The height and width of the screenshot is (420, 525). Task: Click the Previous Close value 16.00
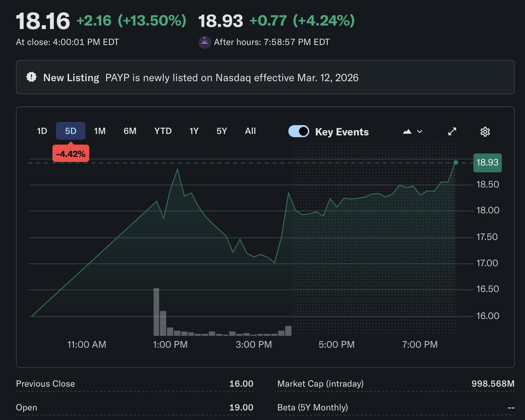241,384
